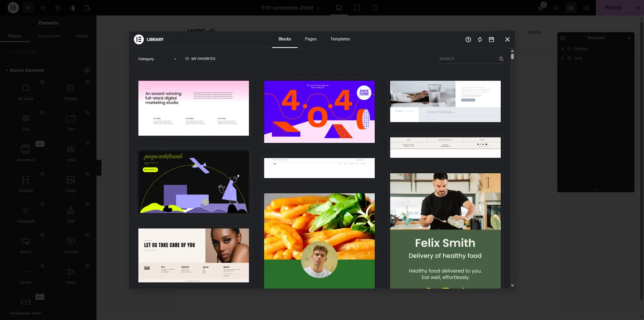Switch to the Pages tab
Viewport: 644px width, 320px height.
click(310, 39)
